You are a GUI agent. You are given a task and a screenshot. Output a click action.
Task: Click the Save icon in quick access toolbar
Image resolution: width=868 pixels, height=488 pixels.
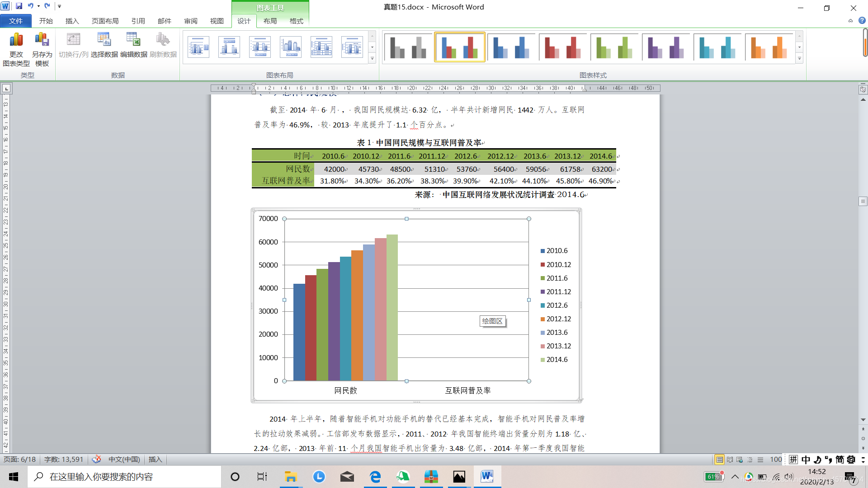tap(19, 6)
